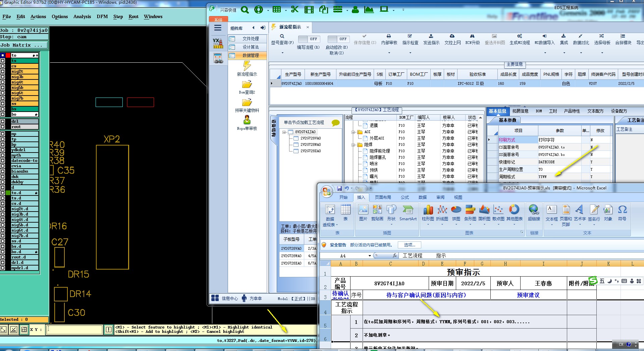Click 文控上网 cloud upload icon

[452, 36]
